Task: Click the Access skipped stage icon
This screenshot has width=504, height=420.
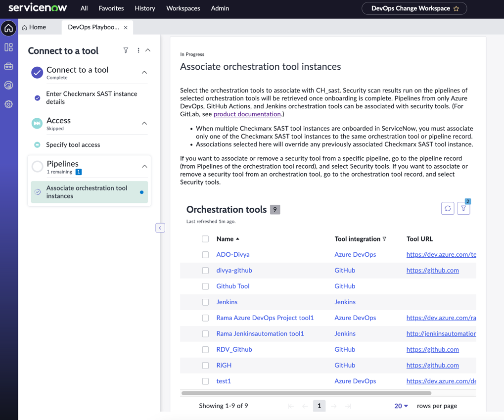Action: 37,124
